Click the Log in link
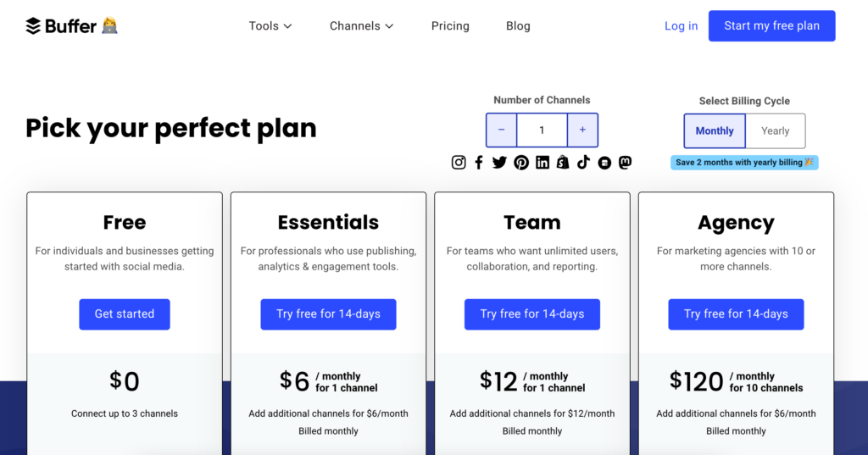 681,26
